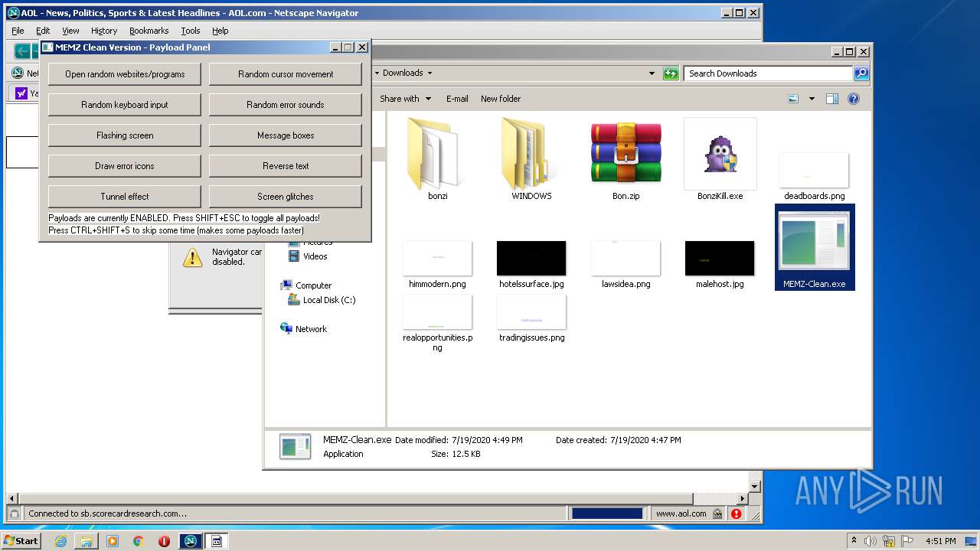Screen dimensions: 980x551
Task: Click Draw error icons button
Action: [x=125, y=166]
